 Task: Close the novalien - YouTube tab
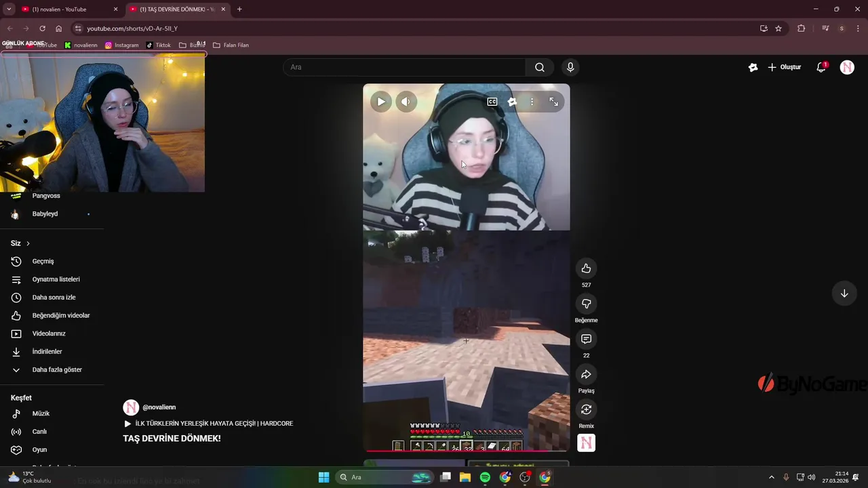pos(116,9)
